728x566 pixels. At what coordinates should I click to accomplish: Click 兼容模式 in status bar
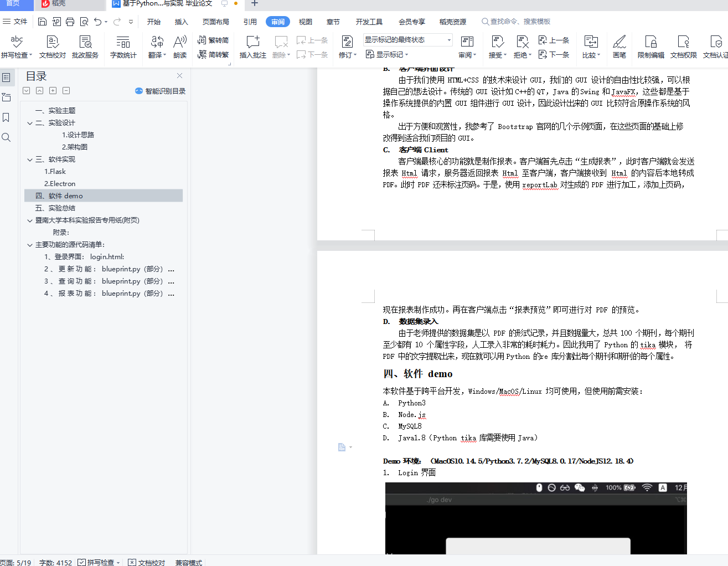(x=188, y=562)
